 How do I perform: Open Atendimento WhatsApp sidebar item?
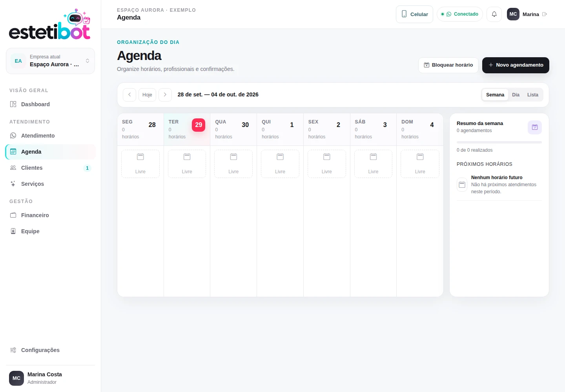click(50, 136)
